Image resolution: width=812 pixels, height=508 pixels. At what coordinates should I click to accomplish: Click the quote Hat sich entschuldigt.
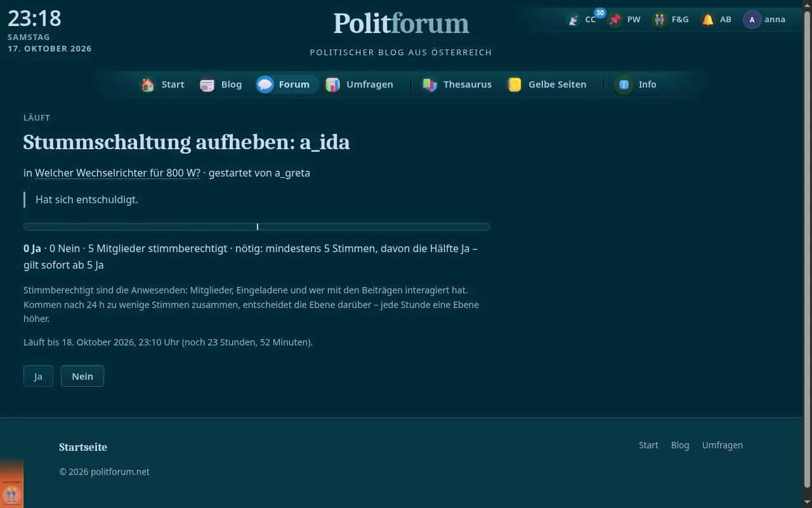click(x=86, y=199)
